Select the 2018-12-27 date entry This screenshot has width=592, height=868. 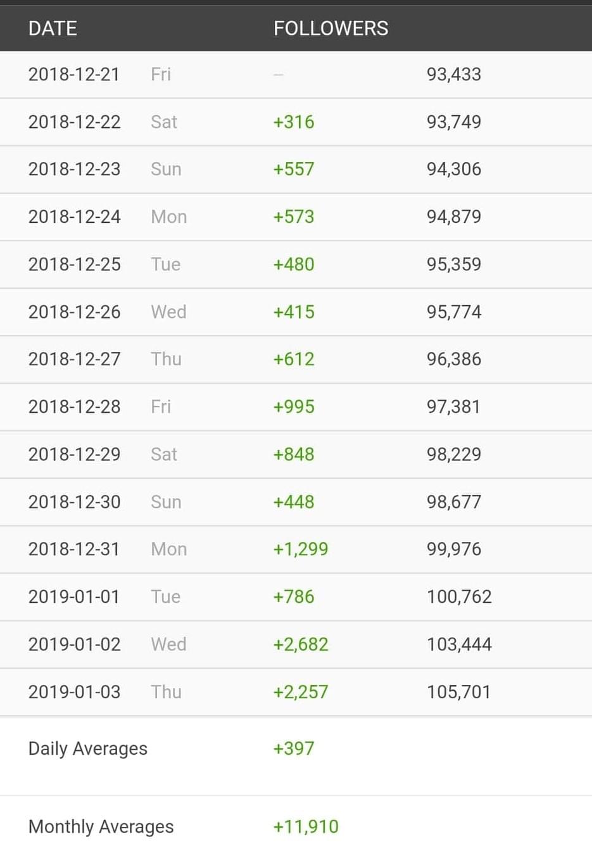click(74, 359)
